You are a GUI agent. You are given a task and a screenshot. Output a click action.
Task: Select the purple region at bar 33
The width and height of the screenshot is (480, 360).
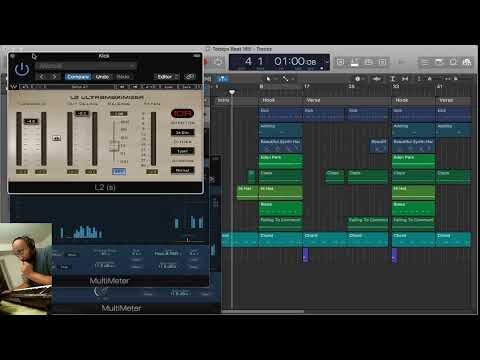click(395, 255)
